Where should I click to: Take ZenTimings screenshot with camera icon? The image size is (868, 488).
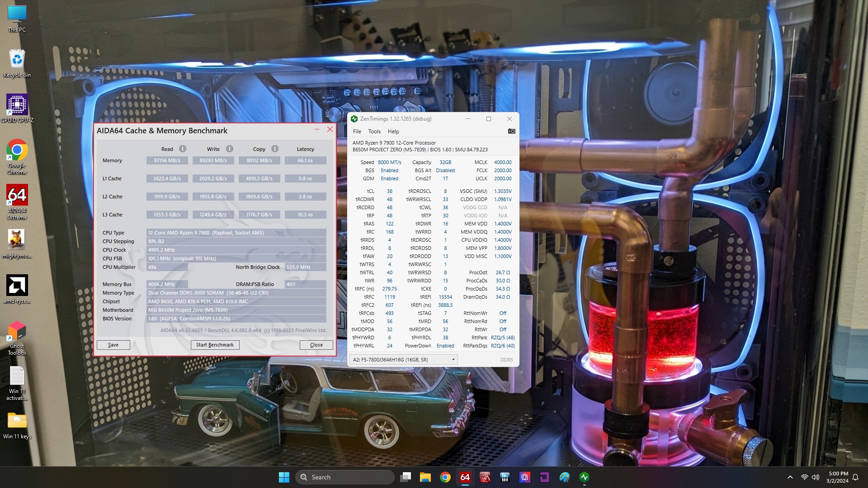(x=511, y=131)
